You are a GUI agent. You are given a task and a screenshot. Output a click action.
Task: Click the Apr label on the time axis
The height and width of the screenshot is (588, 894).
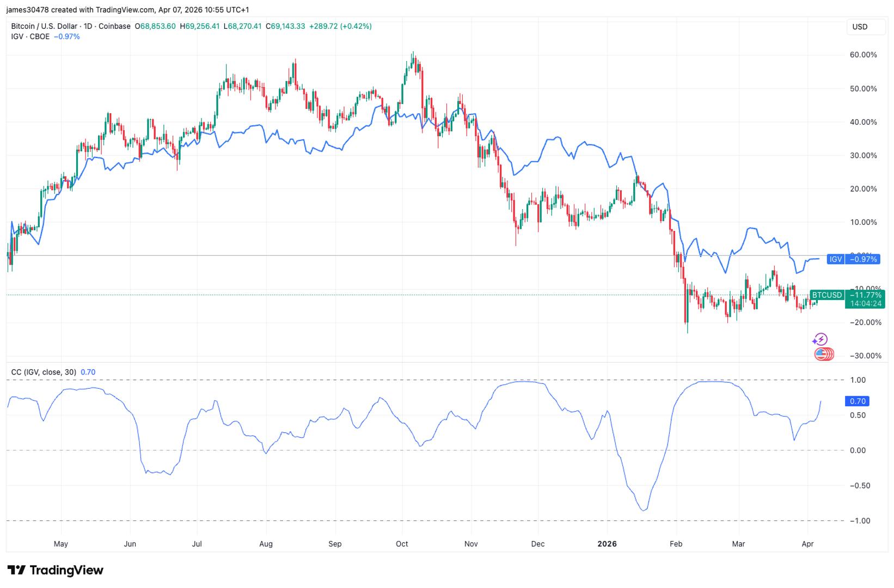point(808,543)
